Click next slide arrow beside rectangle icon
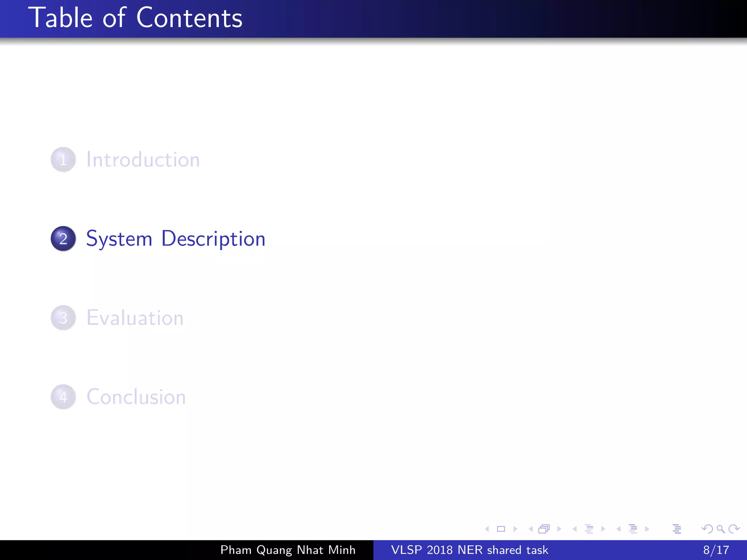The height and width of the screenshot is (560, 747). point(515,529)
